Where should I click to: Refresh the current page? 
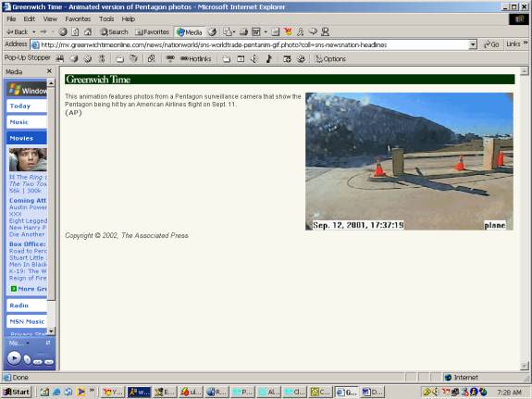click(75, 31)
